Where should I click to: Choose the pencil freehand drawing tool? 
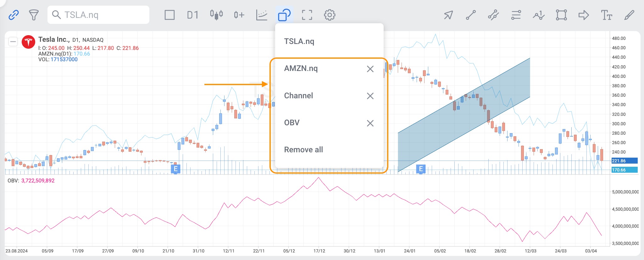pyautogui.click(x=629, y=15)
